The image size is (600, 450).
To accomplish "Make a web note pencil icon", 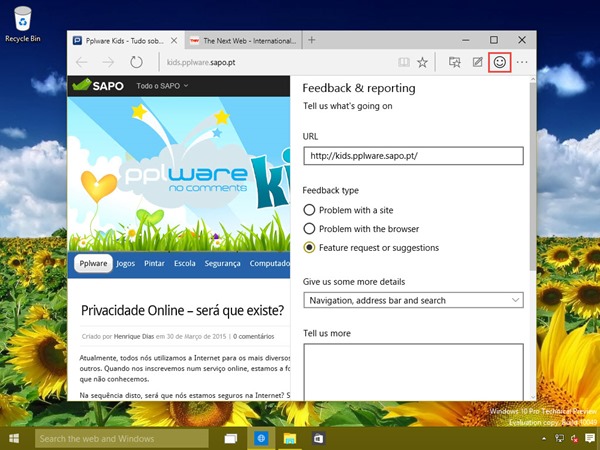I will 477,62.
